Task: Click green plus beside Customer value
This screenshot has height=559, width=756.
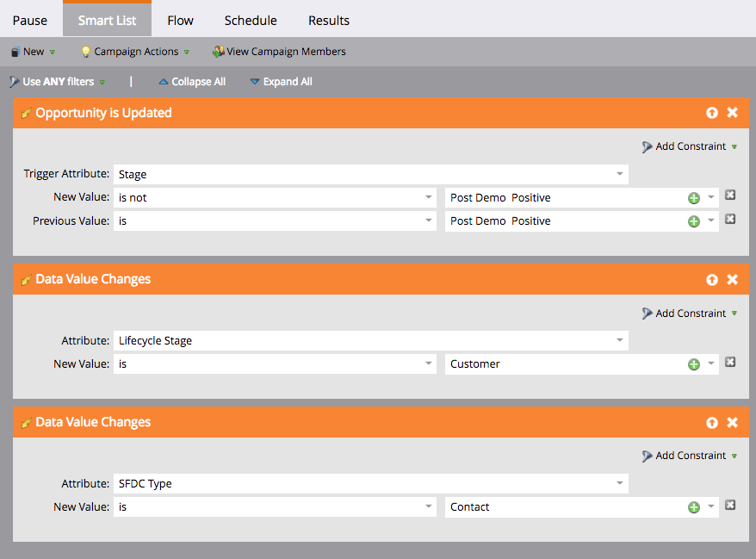Action: pos(693,364)
